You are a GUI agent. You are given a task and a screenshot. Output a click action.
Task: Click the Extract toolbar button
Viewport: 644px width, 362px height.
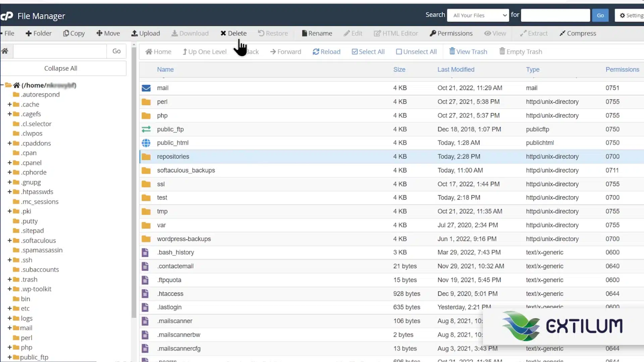pyautogui.click(x=534, y=33)
